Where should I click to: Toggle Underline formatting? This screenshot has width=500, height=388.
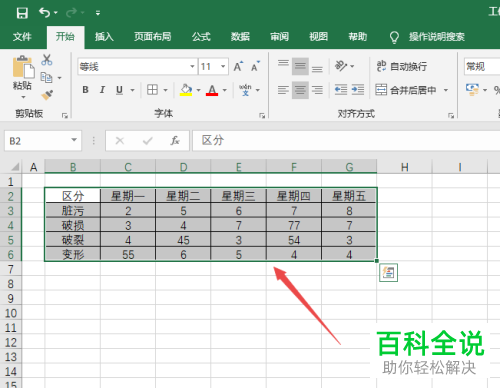(x=119, y=90)
